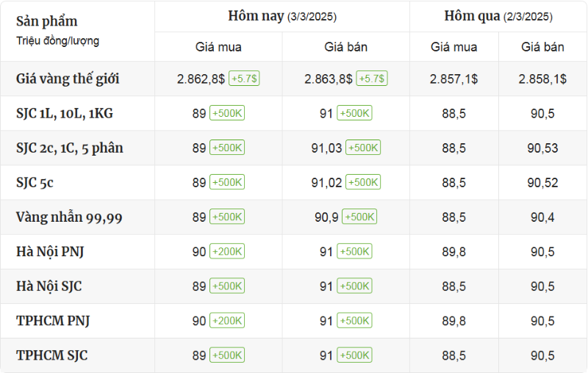Click the "TPHCM PNJ" product name

click(x=53, y=321)
